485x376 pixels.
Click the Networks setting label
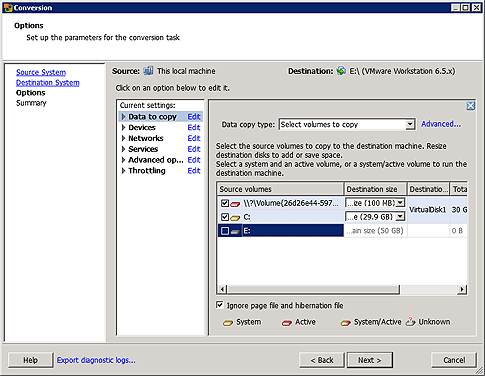pyautogui.click(x=146, y=138)
